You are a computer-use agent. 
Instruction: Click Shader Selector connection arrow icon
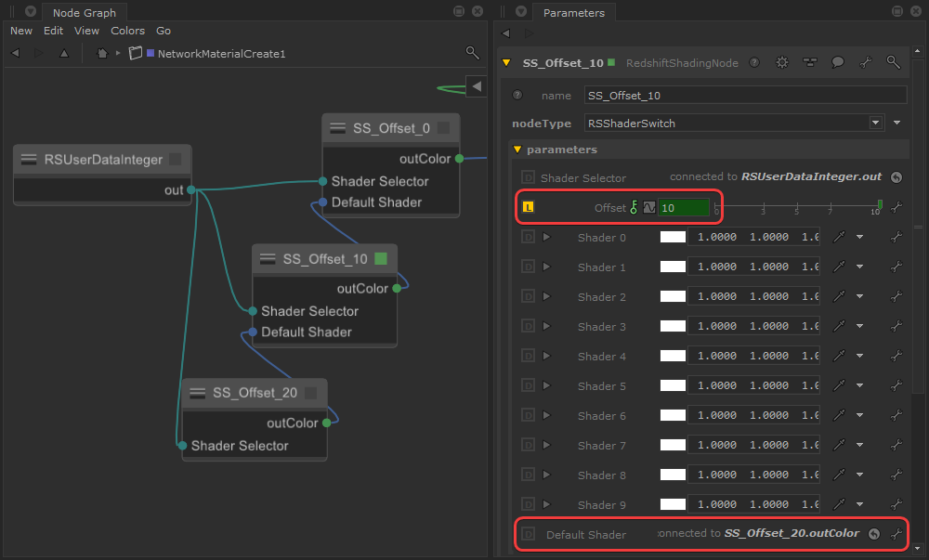pos(896,177)
